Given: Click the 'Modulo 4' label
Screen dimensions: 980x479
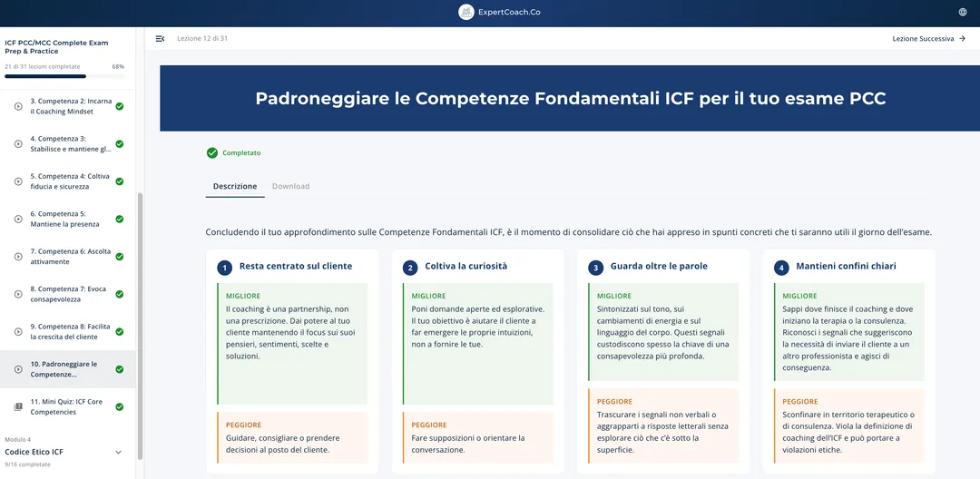Looking at the screenshot, I should [17, 439].
